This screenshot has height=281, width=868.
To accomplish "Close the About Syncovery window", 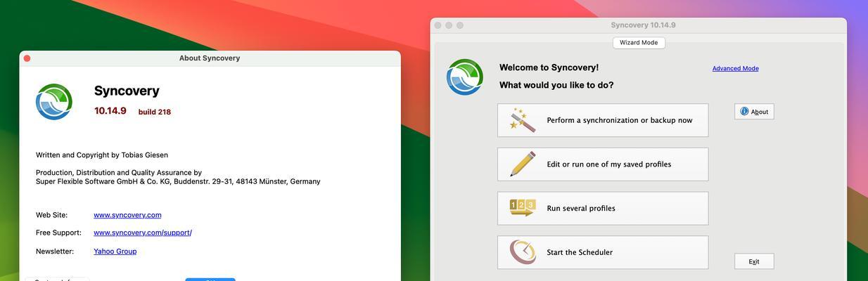I will point(27,58).
